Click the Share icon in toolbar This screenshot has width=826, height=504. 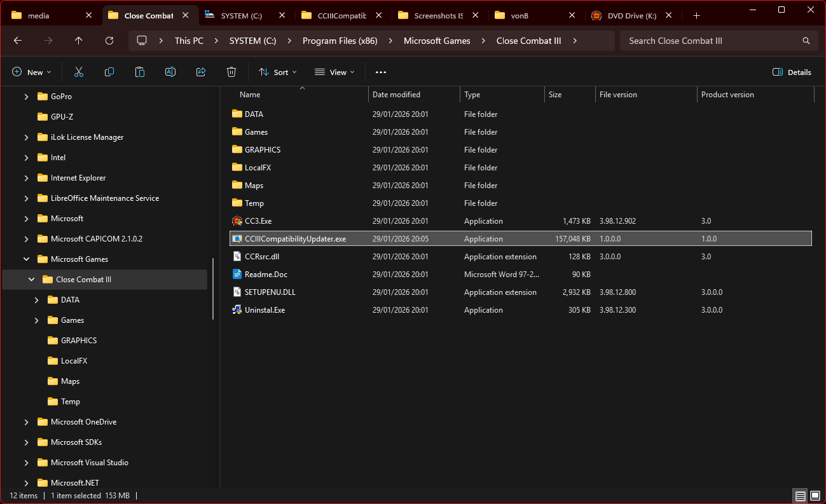[201, 72]
